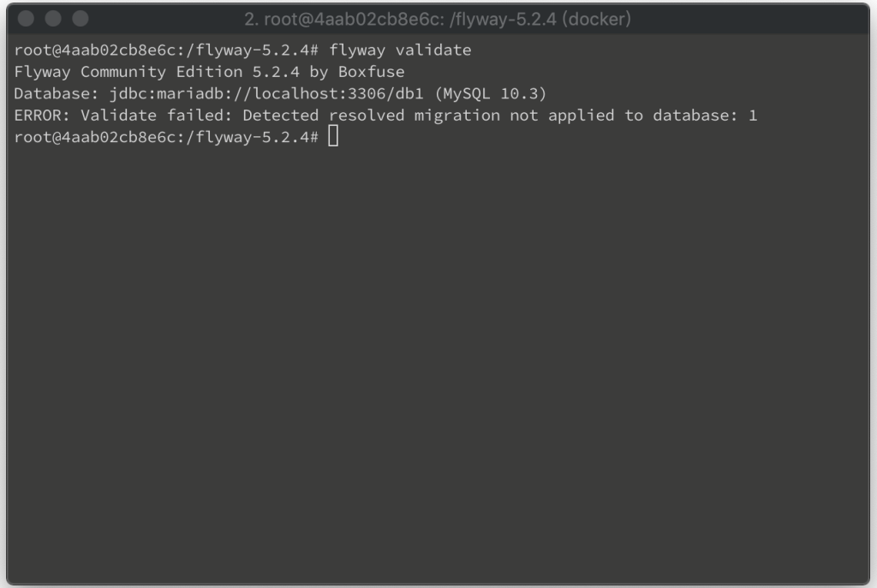This screenshot has height=588, width=877.
Task: Click the migration number '1' ending the error line
Action: click(753, 116)
